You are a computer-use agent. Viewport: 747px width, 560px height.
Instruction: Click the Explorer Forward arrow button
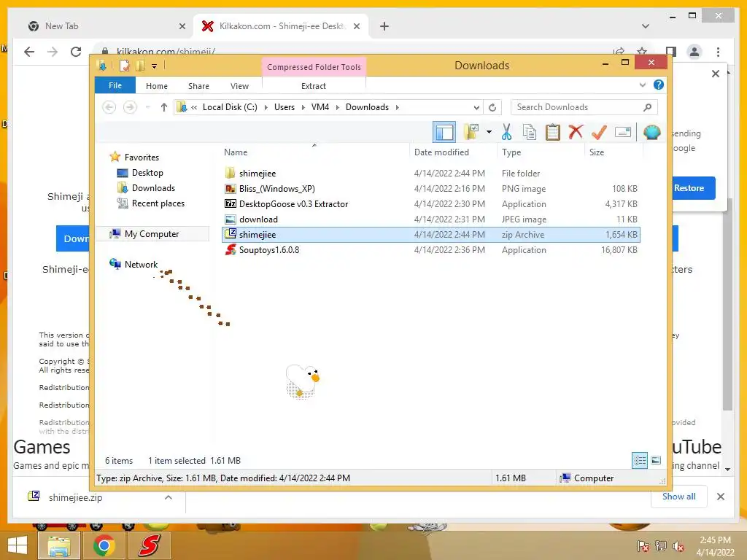click(x=130, y=107)
